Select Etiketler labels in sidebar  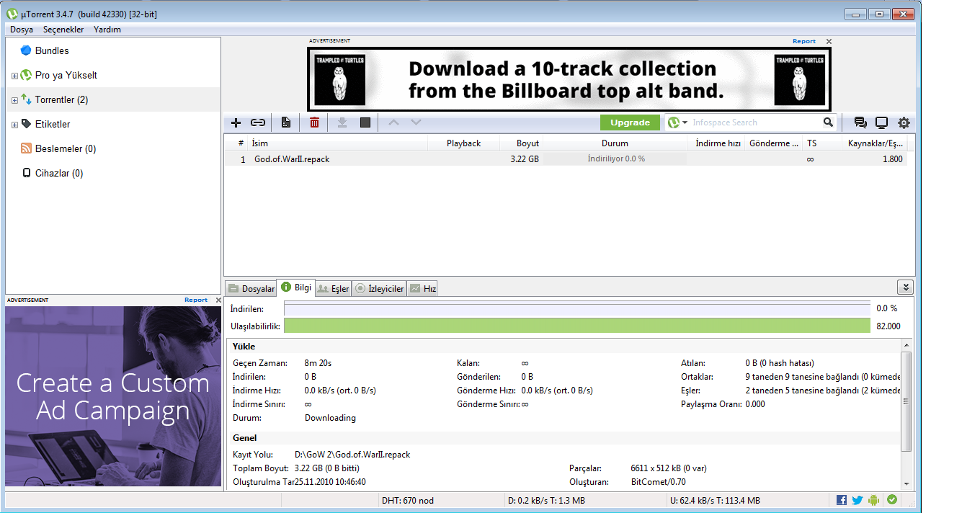tap(53, 124)
